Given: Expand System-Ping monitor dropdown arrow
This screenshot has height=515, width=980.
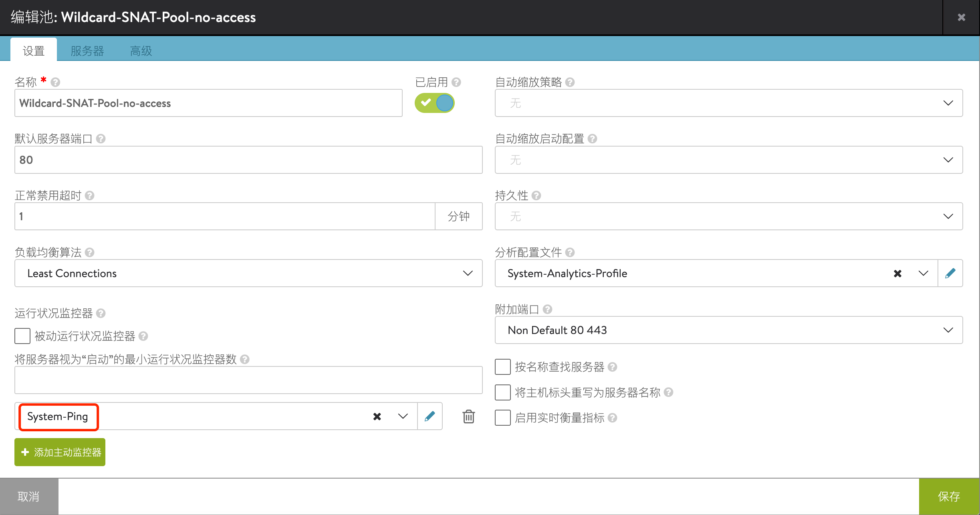Looking at the screenshot, I should point(403,416).
